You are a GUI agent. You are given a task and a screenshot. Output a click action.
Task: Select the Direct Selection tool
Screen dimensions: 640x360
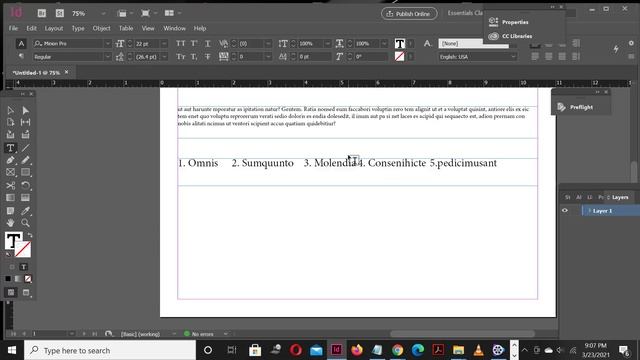[x=25, y=110]
